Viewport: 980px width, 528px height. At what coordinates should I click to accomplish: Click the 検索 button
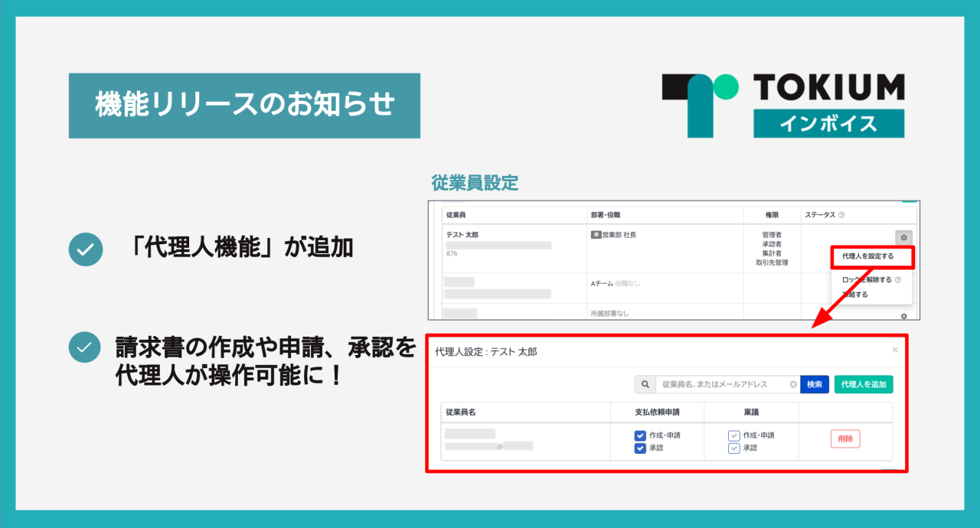(x=815, y=384)
